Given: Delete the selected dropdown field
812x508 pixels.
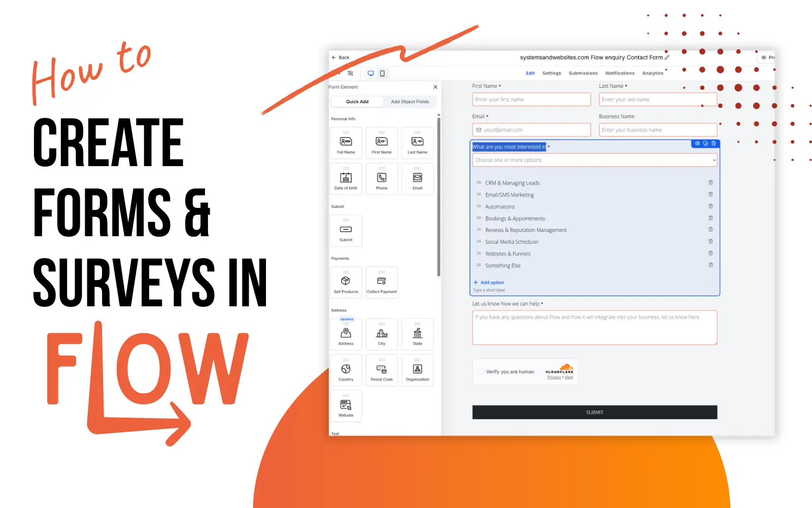Looking at the screenshot, I should 714,144.
